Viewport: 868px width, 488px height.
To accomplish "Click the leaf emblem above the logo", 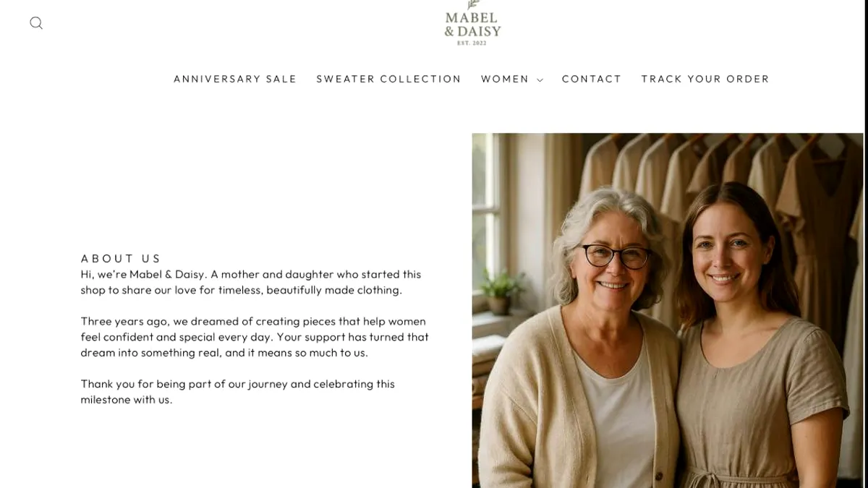I will (x=473, y=4).
